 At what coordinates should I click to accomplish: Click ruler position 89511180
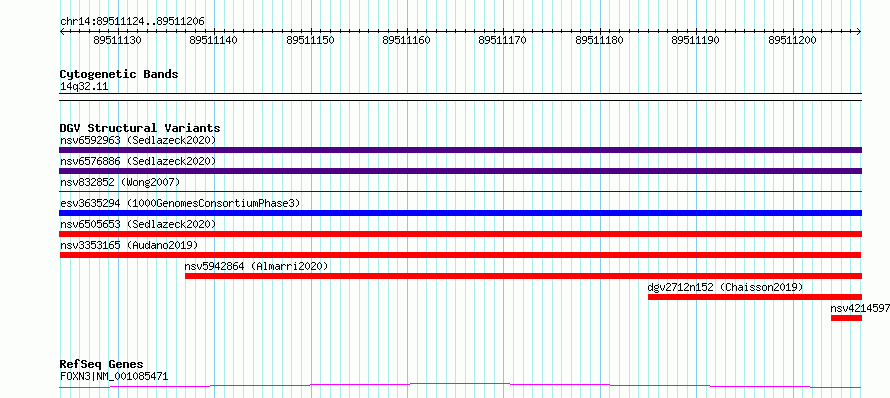point(599,41)
